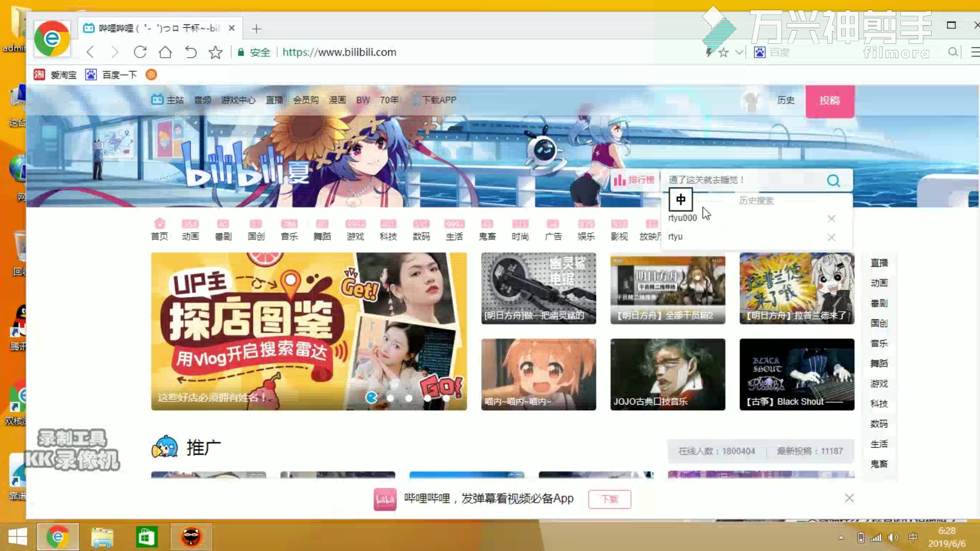Go forward with the browser forward arrow
Image resolution: width=980 pixels, height=551 pixels.
[x=114, y=52]
